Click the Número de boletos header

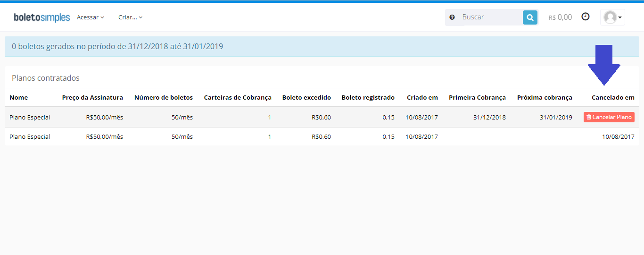click(164, 98)
